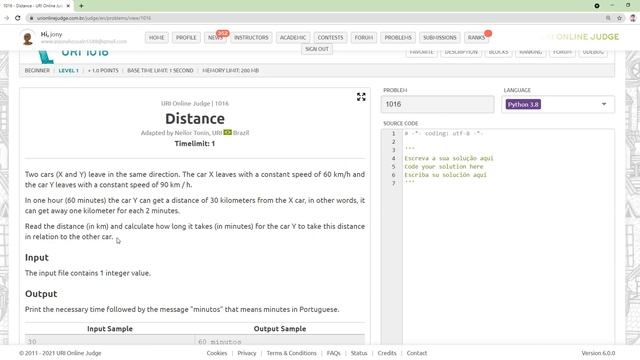Viewport: 640px width, 360px height.
Task: Click the Version 6.0.0 footer text
Action: pyautogui.click(x=598, y=353)
